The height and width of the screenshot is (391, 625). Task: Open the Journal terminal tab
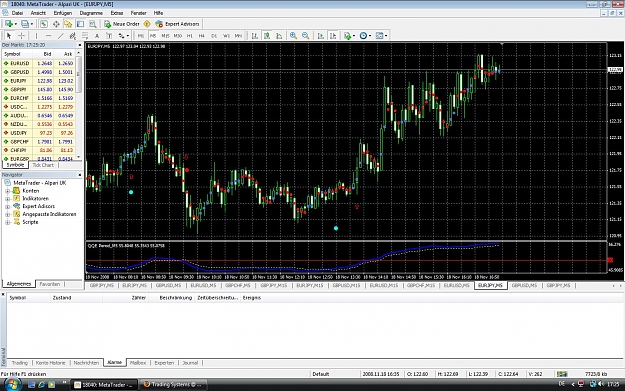coord(190,363)
